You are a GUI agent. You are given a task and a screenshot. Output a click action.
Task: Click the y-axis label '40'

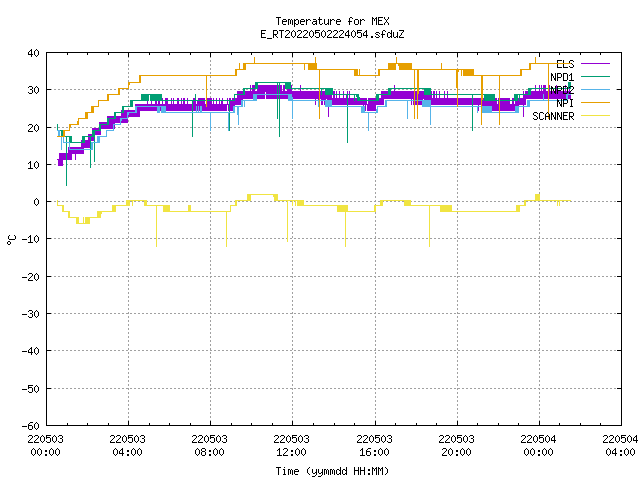33,53
